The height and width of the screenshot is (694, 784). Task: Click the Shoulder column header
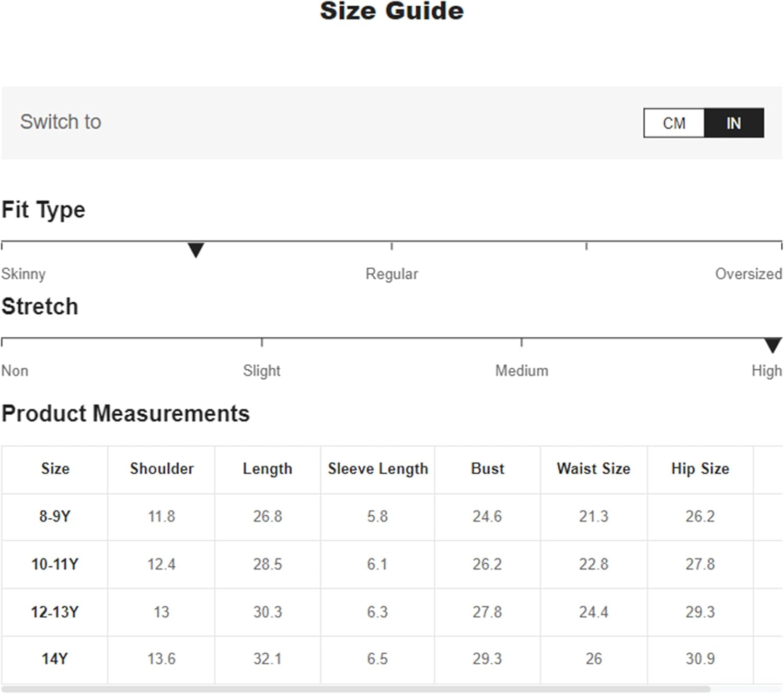coord(162,469)
